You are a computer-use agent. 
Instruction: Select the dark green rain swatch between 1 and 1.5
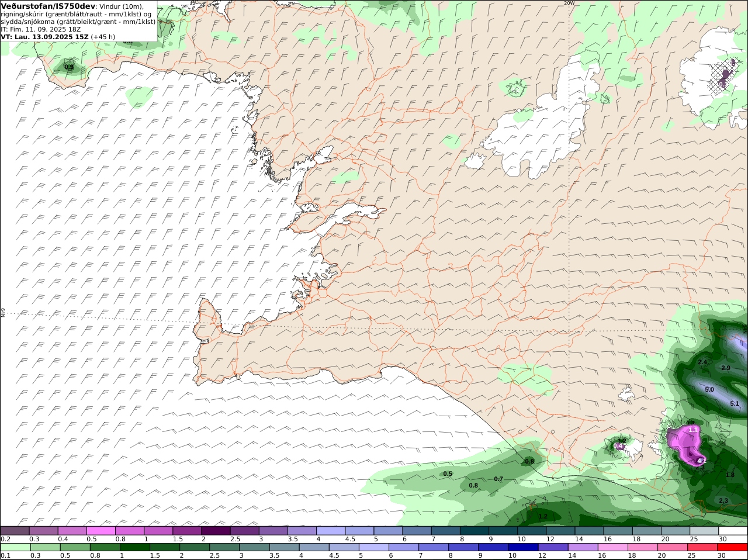(134, 547)
